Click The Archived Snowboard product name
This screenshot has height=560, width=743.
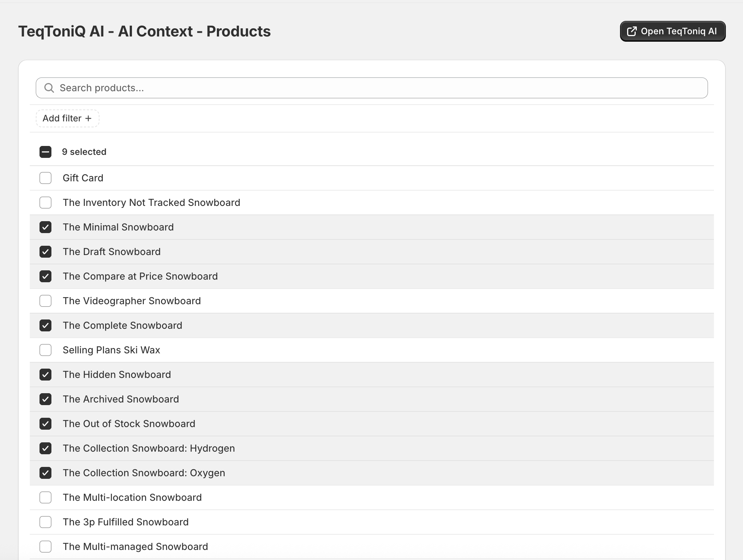click(121, 399)
